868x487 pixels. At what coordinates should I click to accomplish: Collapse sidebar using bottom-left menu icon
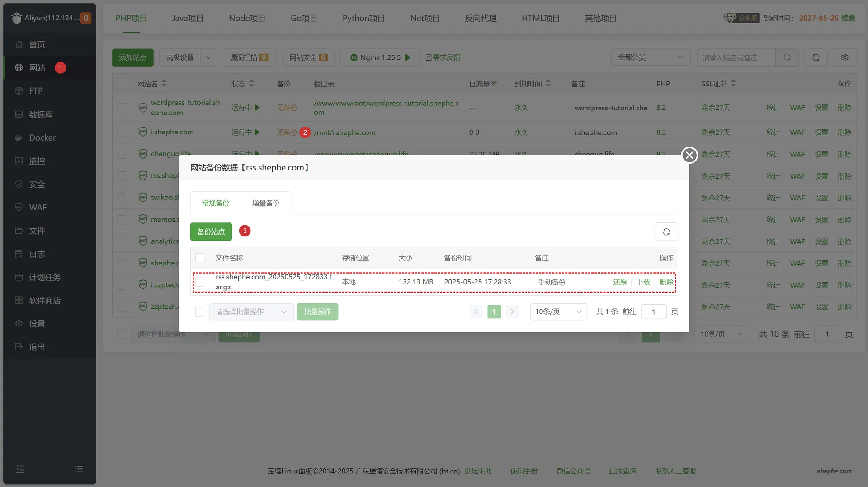pyautogui.click(x=20, y=469)
